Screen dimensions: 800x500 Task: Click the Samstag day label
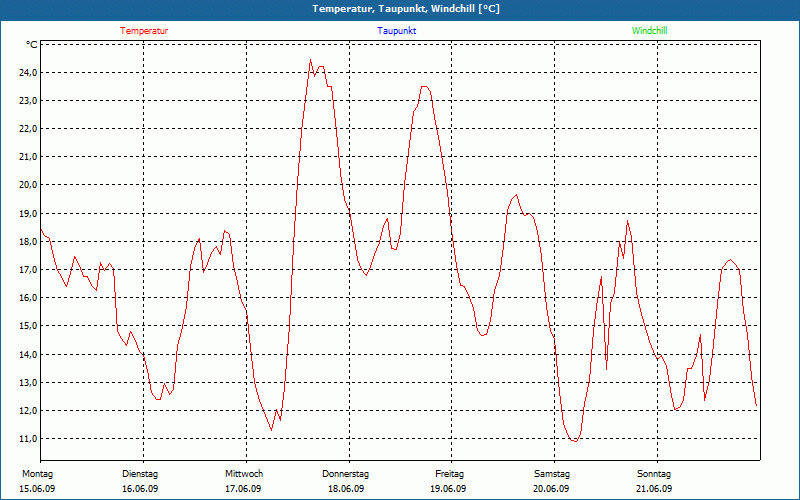tap(552, 474)
